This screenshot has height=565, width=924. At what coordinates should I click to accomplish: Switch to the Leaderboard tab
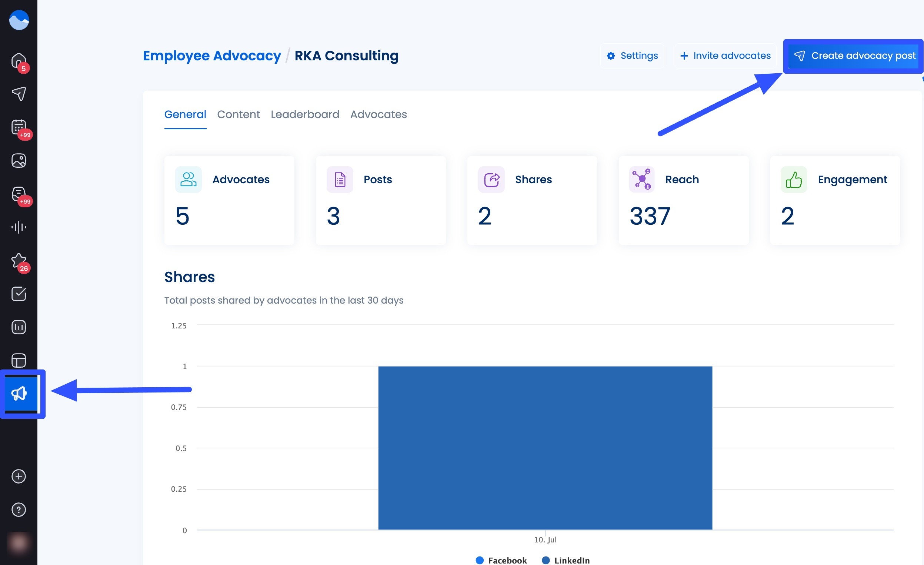pyautogui.click(x=305, y=114)
